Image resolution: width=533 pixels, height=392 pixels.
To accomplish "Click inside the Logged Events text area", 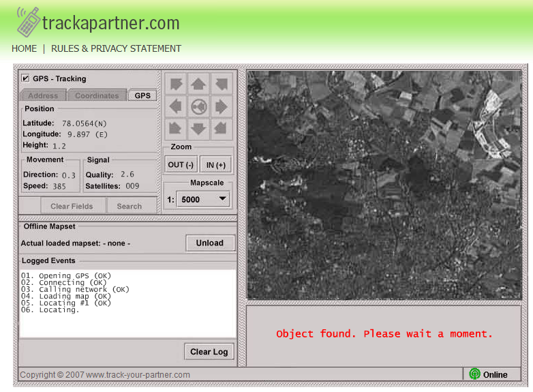I will point(127,303).
